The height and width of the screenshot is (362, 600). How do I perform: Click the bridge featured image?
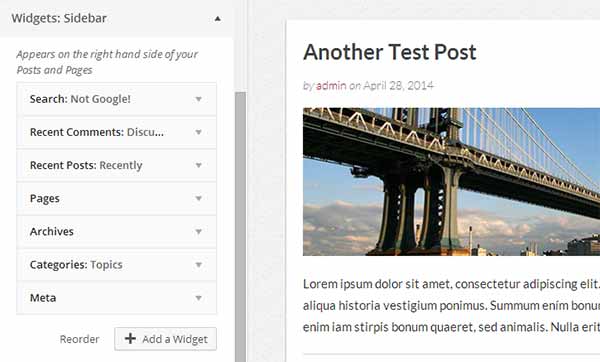click(x=452, y=182)
